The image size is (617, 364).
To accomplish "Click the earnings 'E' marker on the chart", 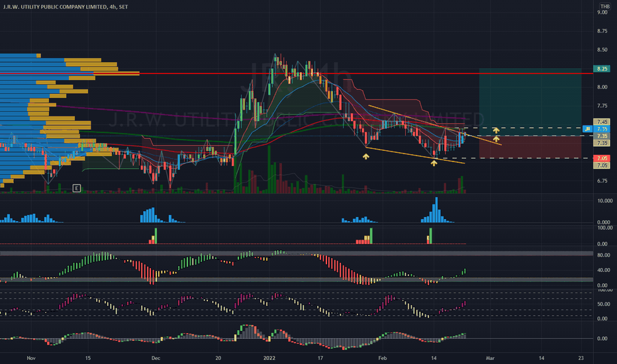I will click(77, 188).
